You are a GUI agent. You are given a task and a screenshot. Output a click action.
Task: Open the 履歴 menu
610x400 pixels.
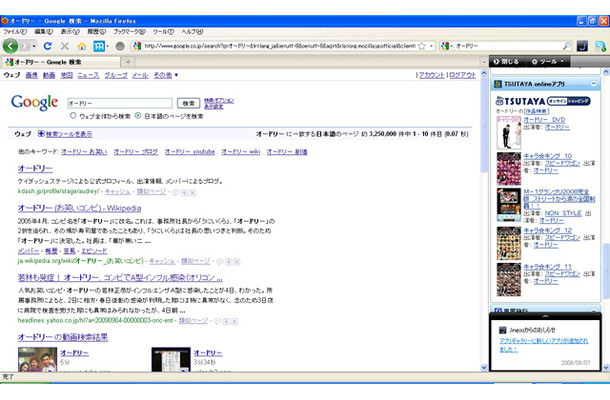[x=96, y=32]
